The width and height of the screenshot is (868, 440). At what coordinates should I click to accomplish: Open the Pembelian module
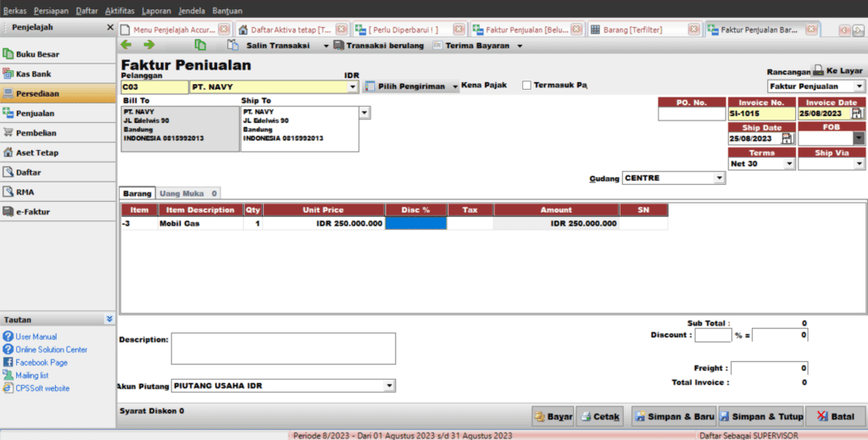[x=58, y=133]
